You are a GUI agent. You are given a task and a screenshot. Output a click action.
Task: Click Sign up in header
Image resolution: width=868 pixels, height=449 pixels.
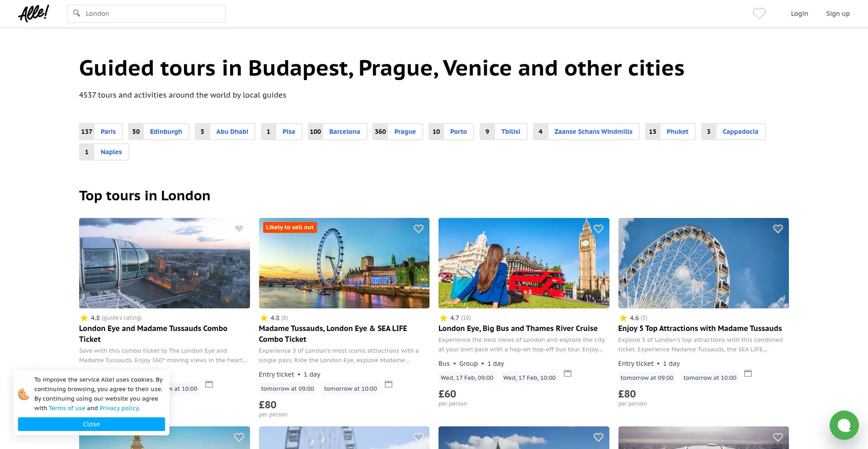coord(838,14)
